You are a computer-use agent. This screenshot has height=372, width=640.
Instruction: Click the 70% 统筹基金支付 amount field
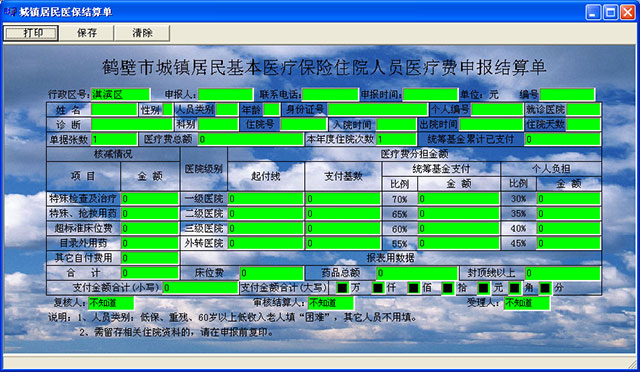[459, 198]
